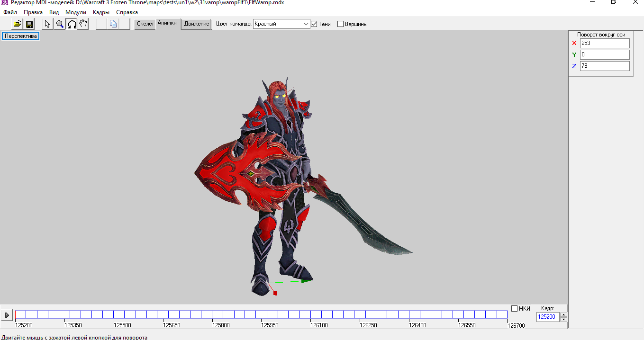Click the 'Кадр:' label above frame field
The height and width of the screenshot is (340, 644).
point(547,308)
